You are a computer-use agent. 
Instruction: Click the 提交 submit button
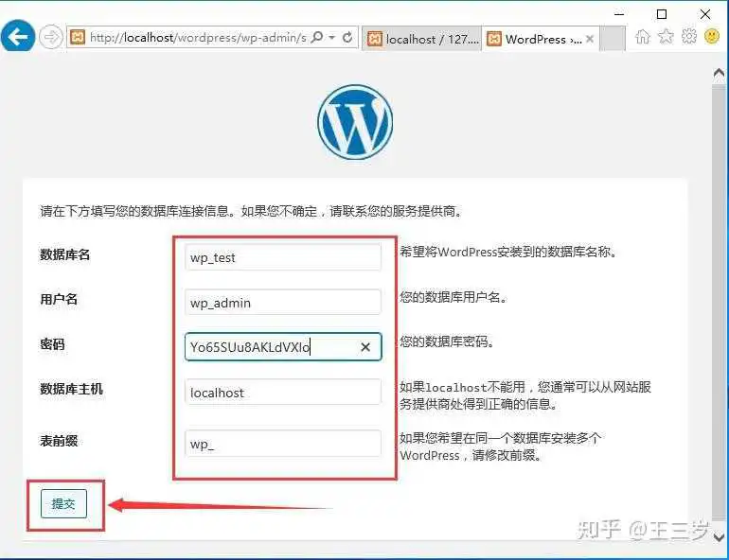coord(63,504)
